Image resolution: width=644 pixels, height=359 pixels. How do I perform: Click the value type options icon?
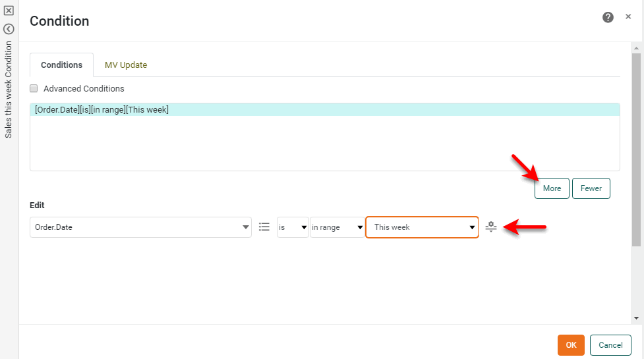point(490,227)
